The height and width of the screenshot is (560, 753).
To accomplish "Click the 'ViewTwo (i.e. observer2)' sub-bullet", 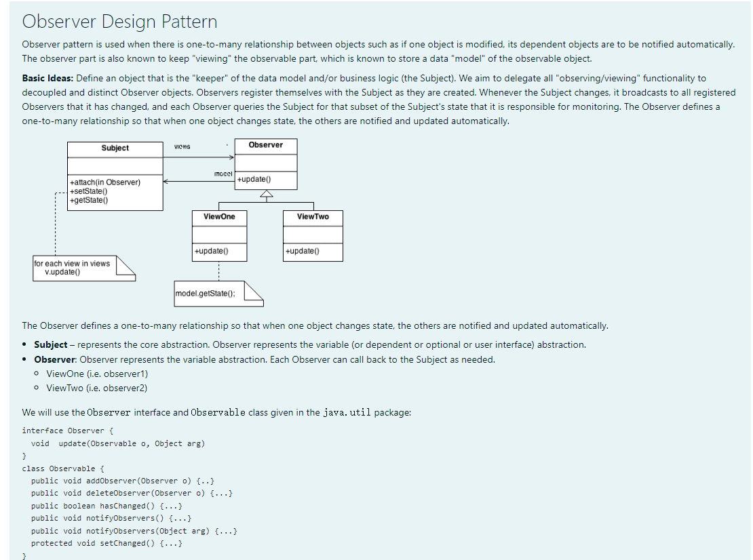I will coord(96,388).
